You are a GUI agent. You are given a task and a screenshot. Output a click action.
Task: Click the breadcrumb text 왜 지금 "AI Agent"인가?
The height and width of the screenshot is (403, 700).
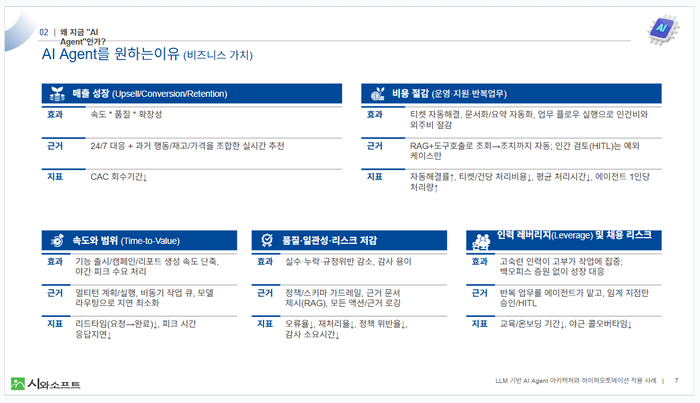point(83,37)
